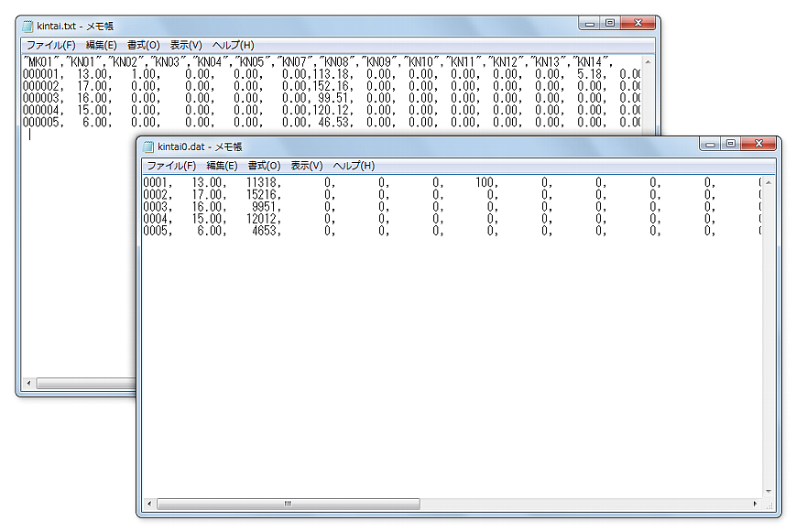Image resolution: width=796 pixels, height=532 pixels.
Task: Open 編集(E) menu in kintai.txt window
Action: [x=101, y=45]
